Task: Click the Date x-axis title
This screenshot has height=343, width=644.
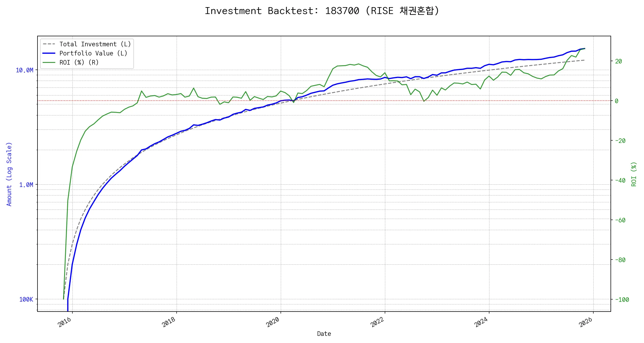Action: point(324,334)
